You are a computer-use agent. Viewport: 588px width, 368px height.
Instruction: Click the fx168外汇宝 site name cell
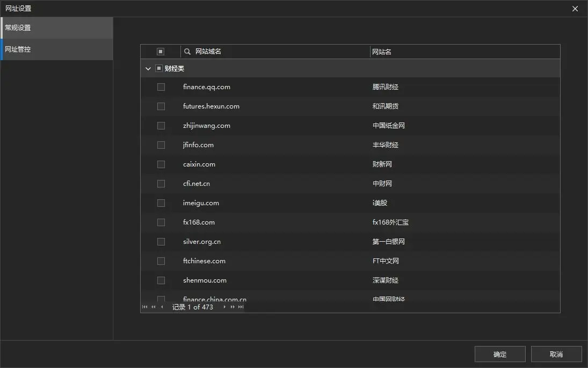[x=390, y=222]
